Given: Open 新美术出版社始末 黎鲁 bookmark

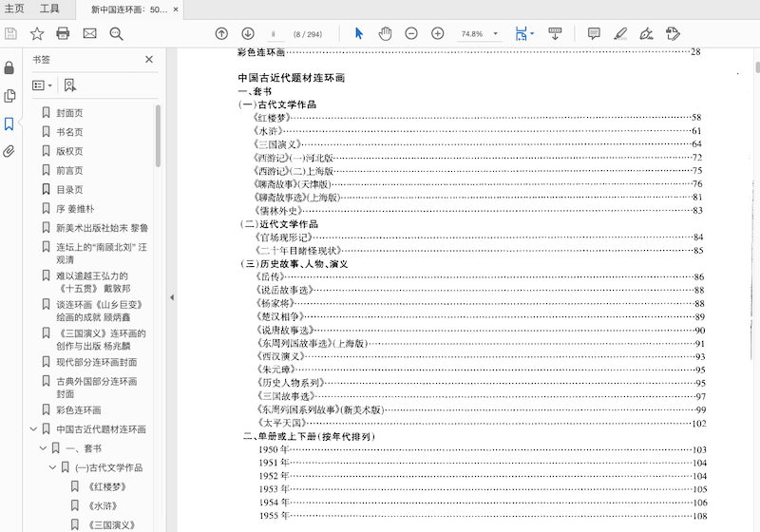Looking at the screenshot, I should click(102, 228).
